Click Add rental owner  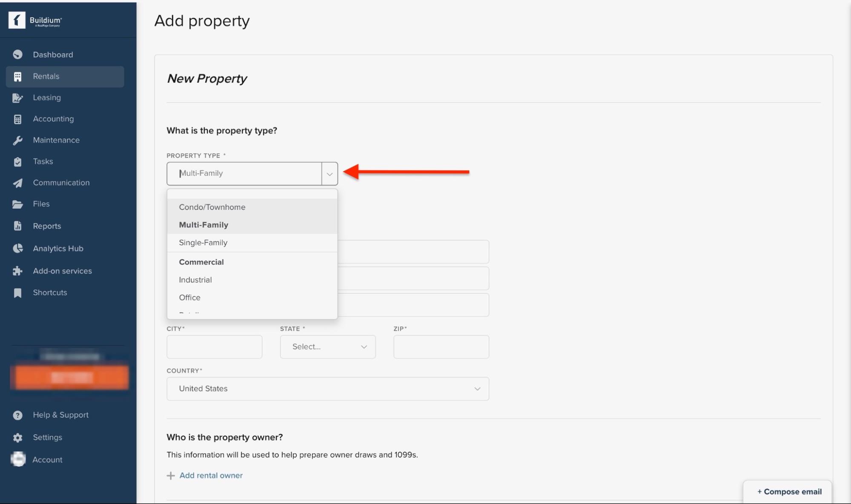click(x=211, y=475)
